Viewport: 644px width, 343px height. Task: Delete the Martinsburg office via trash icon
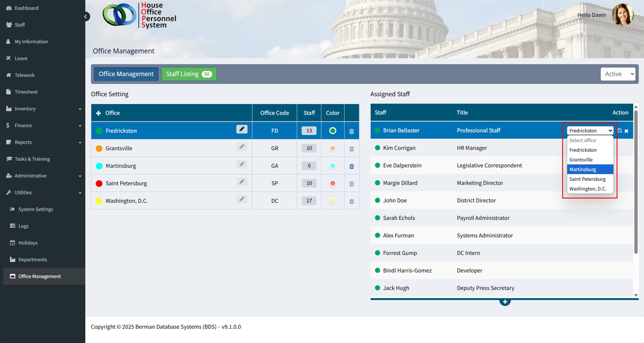351,166
